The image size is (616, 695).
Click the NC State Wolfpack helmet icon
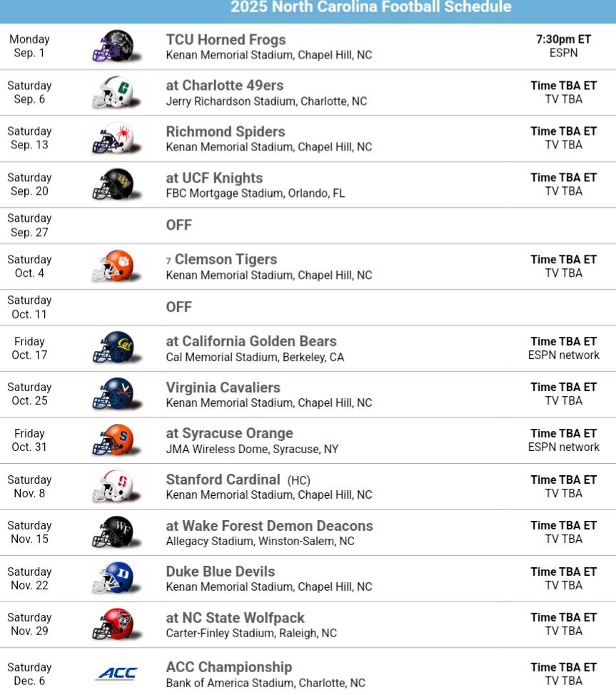[113, 624]
